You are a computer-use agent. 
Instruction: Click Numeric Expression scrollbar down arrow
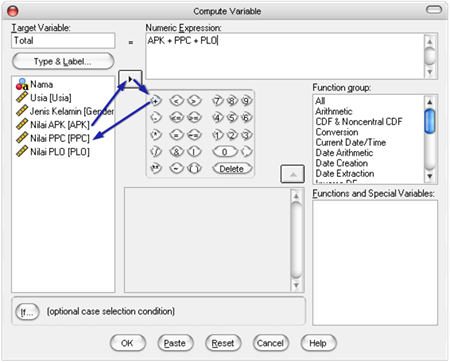pos(430,72)
